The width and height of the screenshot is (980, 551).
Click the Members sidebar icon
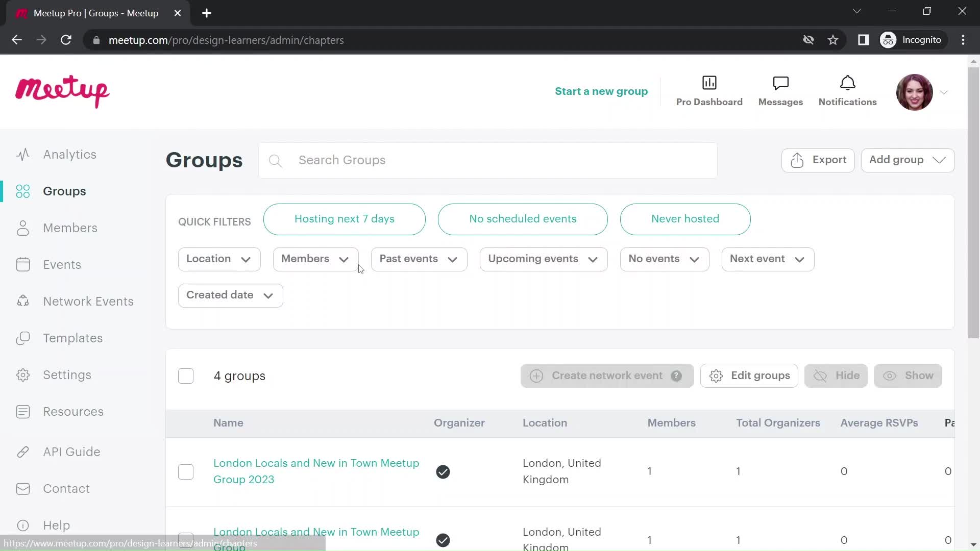pos(23,228)
